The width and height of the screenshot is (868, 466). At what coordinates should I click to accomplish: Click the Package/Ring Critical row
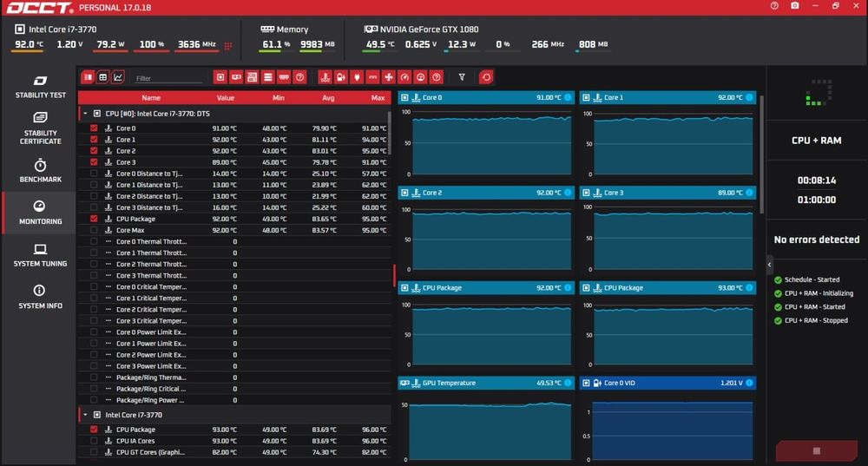pyautogui.click(x=234, y=389)
